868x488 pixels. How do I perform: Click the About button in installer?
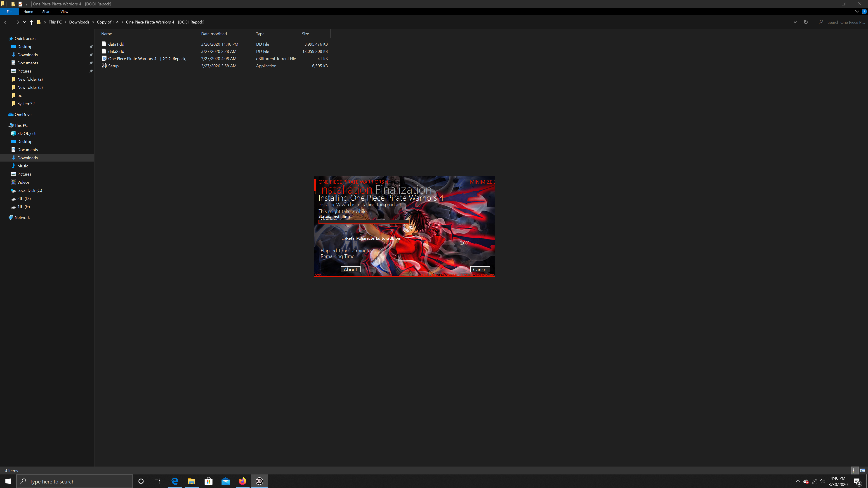350,270
